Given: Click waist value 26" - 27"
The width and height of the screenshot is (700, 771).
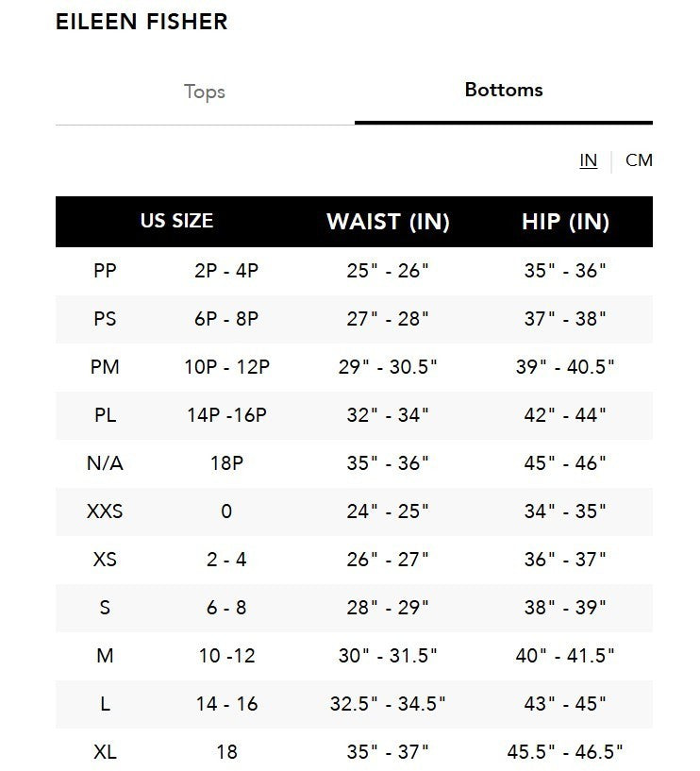Looking at the screenshot, I should (x=388, y=560).
